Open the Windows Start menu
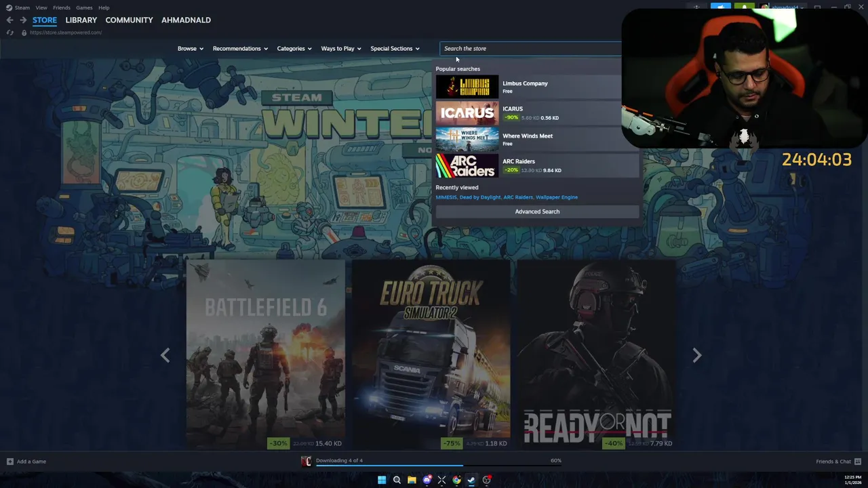The image size is (868, 488). [382, 480]
